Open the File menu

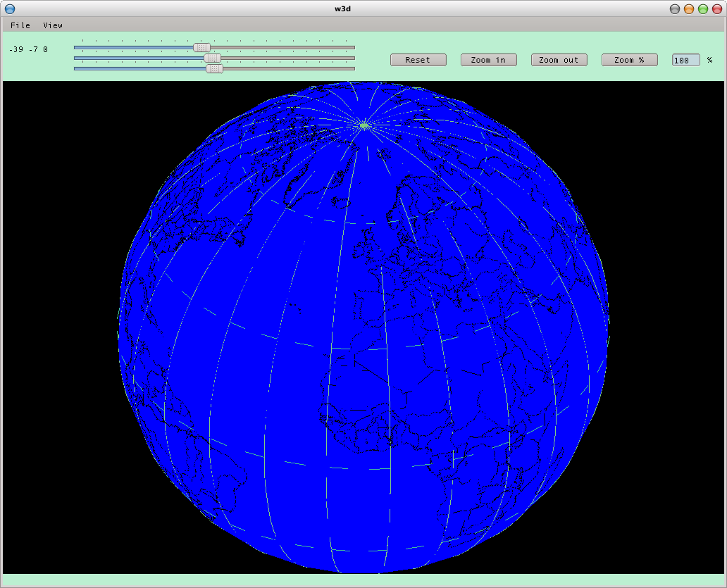(x=20, y=25)
